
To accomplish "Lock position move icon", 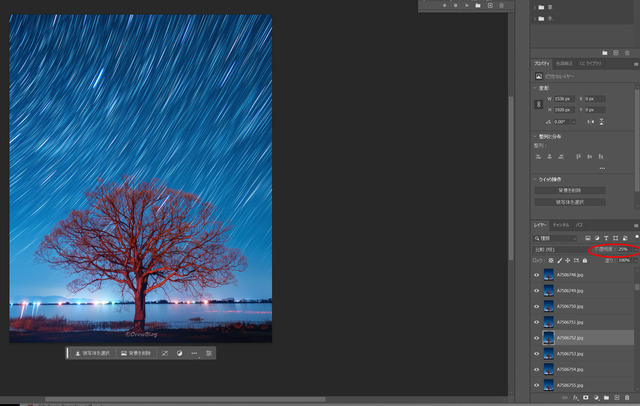I will click(x=568, y=260).
